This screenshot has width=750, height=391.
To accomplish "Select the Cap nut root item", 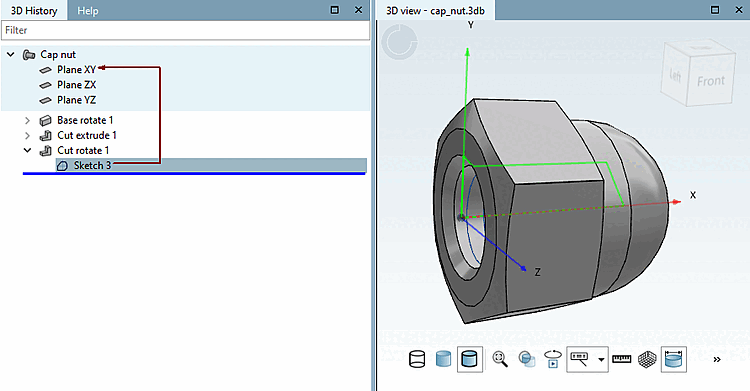I will (58, 55).
